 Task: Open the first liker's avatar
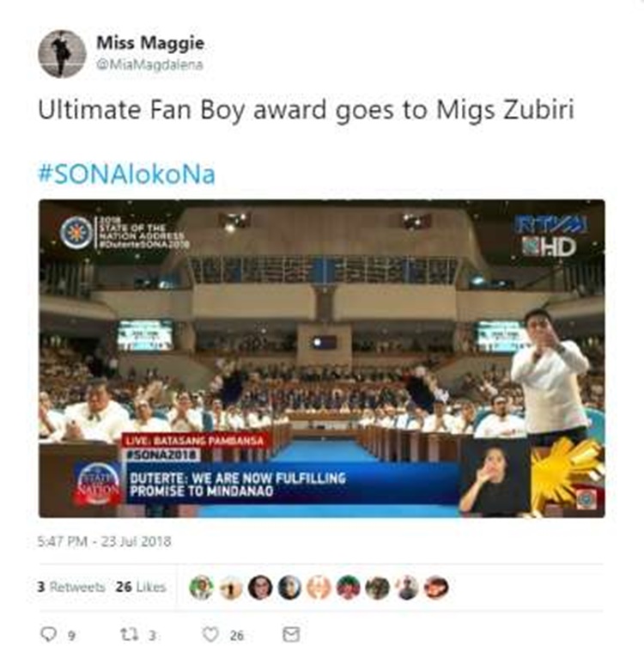[202, 588]
